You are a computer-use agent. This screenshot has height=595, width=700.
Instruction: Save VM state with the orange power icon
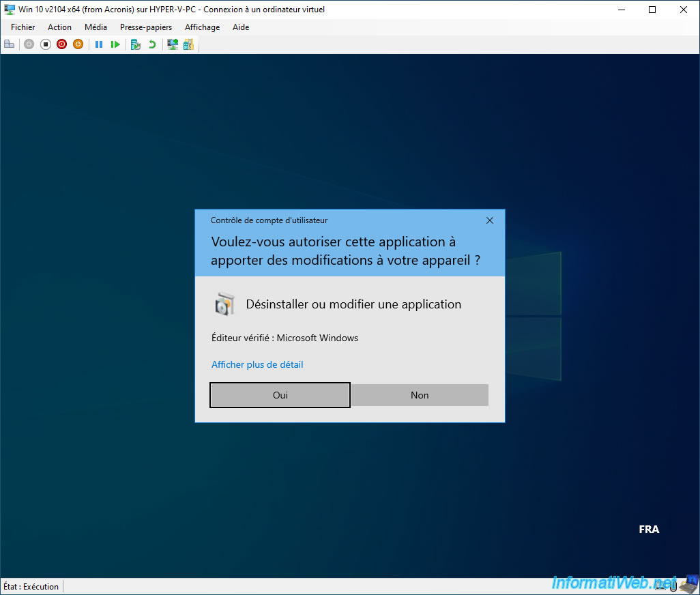click(x=78, y=44)
